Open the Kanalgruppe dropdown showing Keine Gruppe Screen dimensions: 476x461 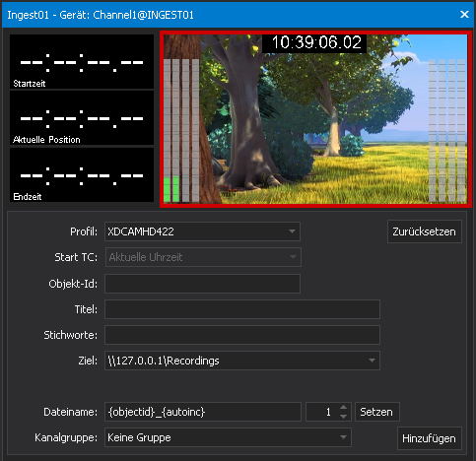(228, 437)
